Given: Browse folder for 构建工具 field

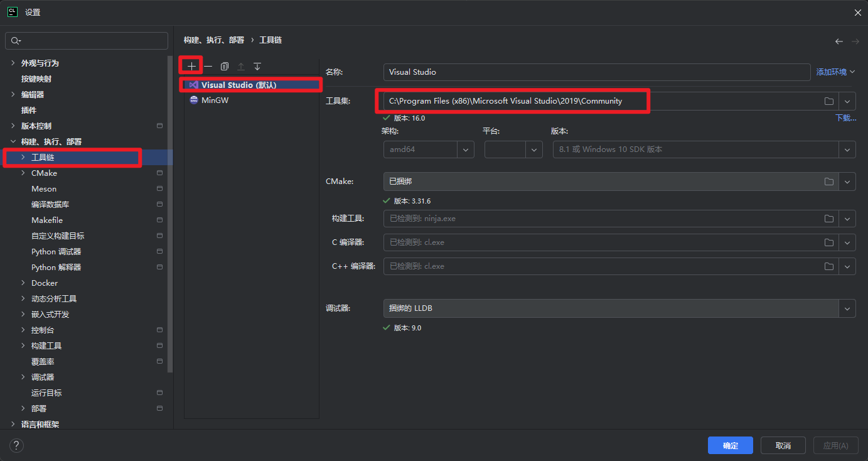Looking at the screenshot, I should (829, 219).
